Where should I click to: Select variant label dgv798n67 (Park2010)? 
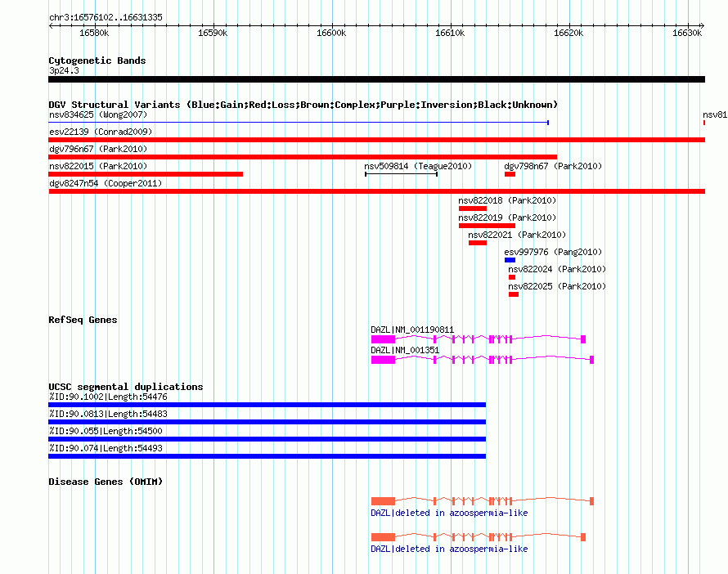tap(553, 166)
